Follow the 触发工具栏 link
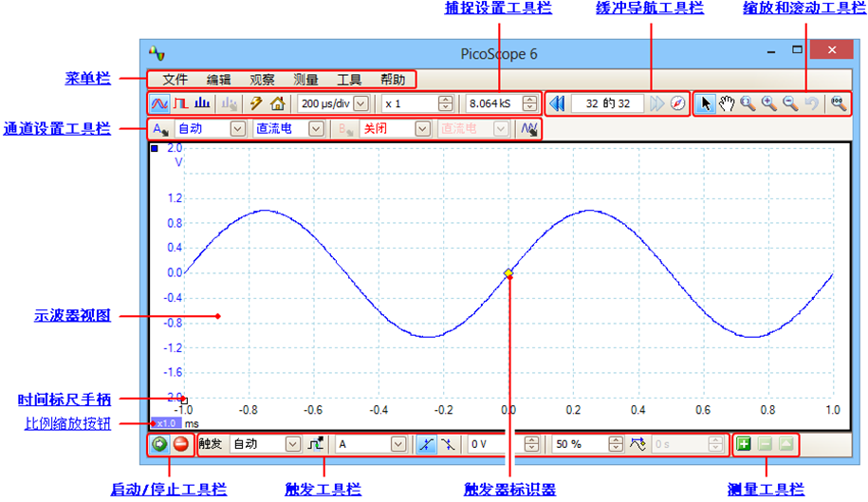868x502 pixels. point(323,490)
